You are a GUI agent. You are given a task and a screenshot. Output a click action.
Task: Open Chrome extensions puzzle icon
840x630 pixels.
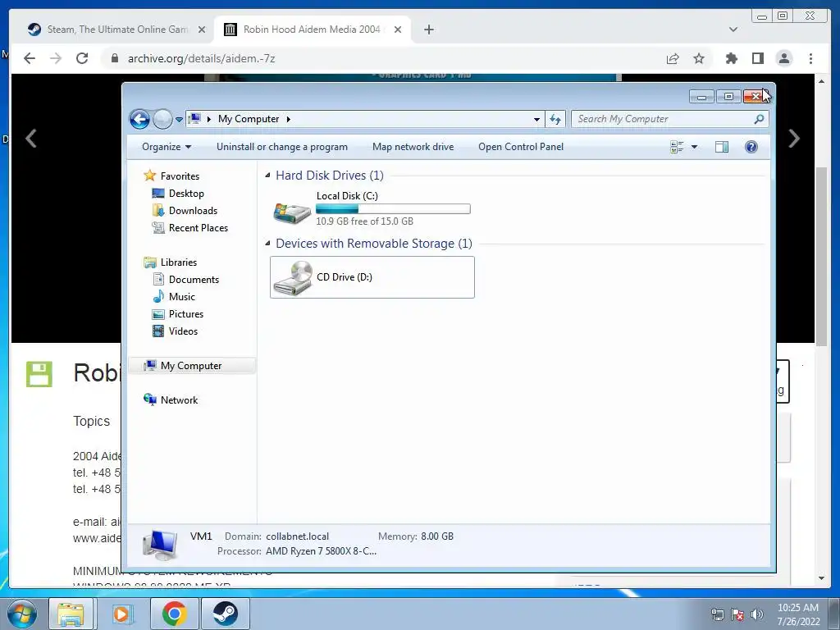coord(731,58)
